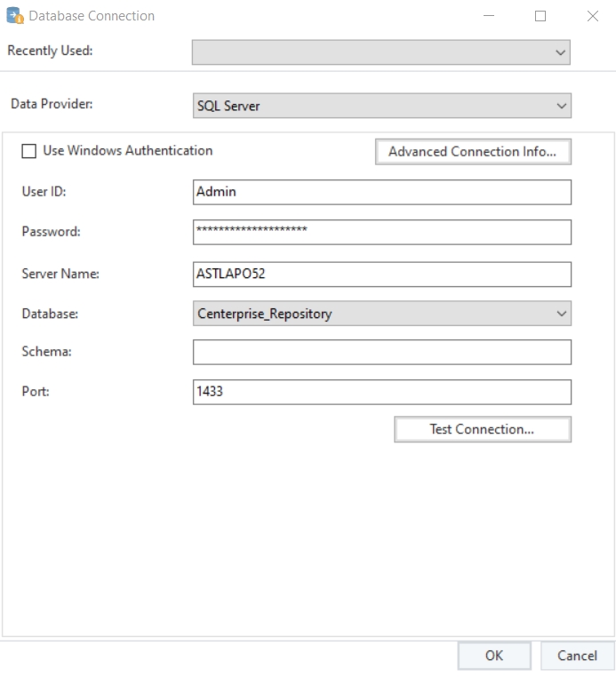
Task: Click the Database Connection title bar icon
Action: pos(15,16)
